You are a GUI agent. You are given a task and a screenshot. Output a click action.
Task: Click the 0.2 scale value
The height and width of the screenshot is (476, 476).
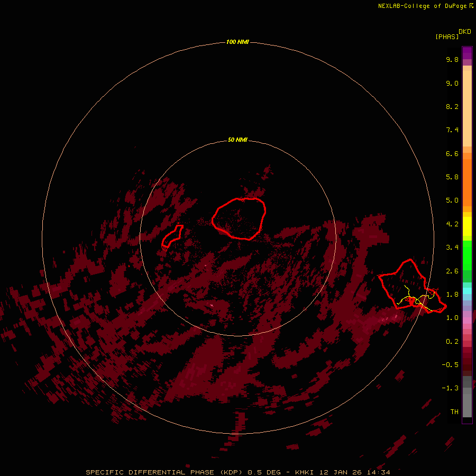(x=452, y=342)
